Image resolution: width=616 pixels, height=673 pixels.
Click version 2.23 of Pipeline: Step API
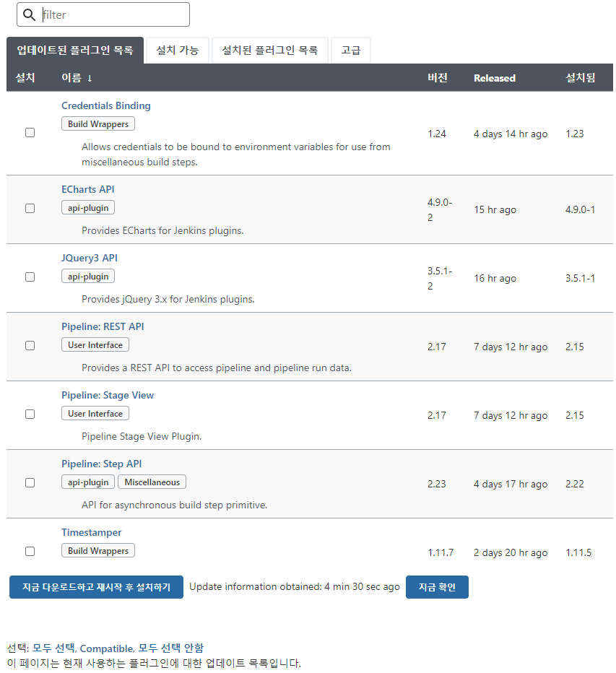[437, 484]
